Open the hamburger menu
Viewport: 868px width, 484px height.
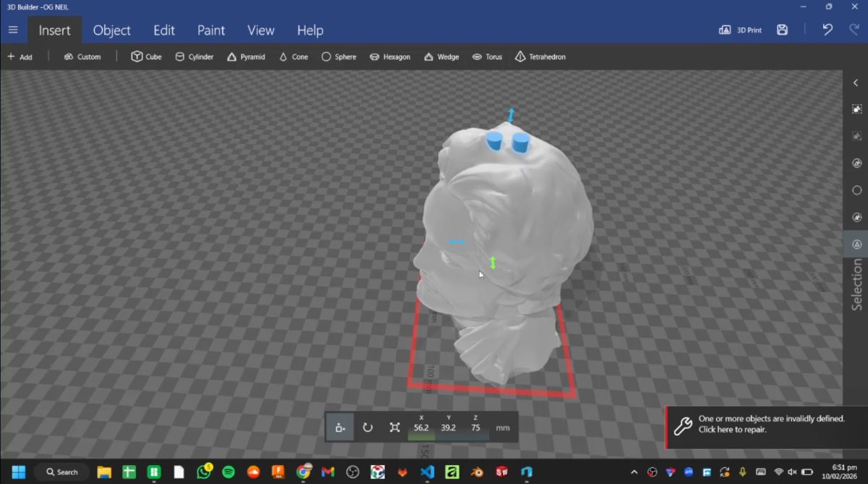(x=13, y=30)
